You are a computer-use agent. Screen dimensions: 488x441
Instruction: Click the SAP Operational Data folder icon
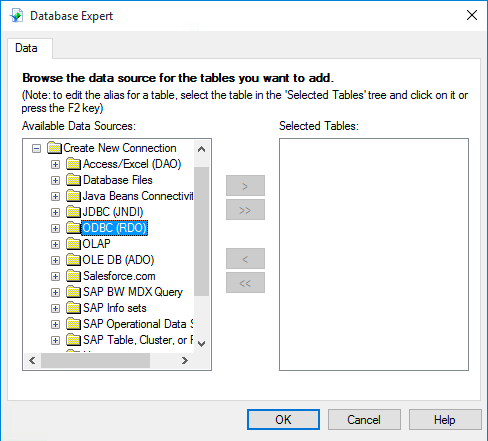(x=73, y=324)
